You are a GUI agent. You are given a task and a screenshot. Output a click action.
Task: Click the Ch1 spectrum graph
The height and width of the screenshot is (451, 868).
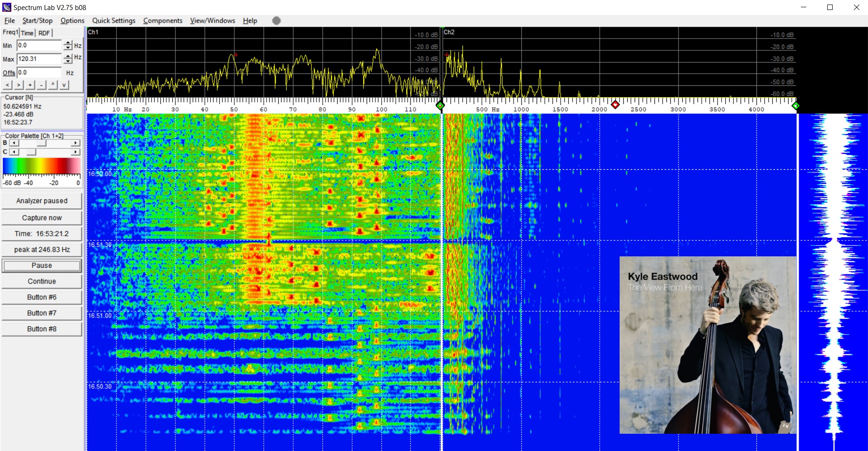pos(263,62)
